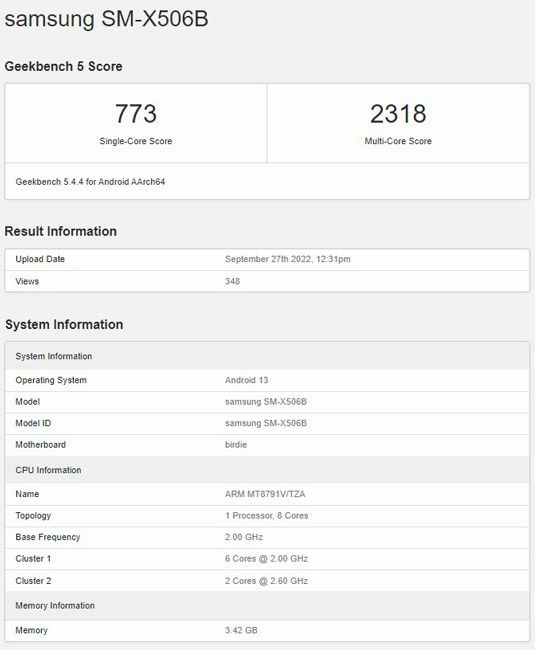Click the Views count 348
Viewport: 535px width, 650px height.
point(232,281)
